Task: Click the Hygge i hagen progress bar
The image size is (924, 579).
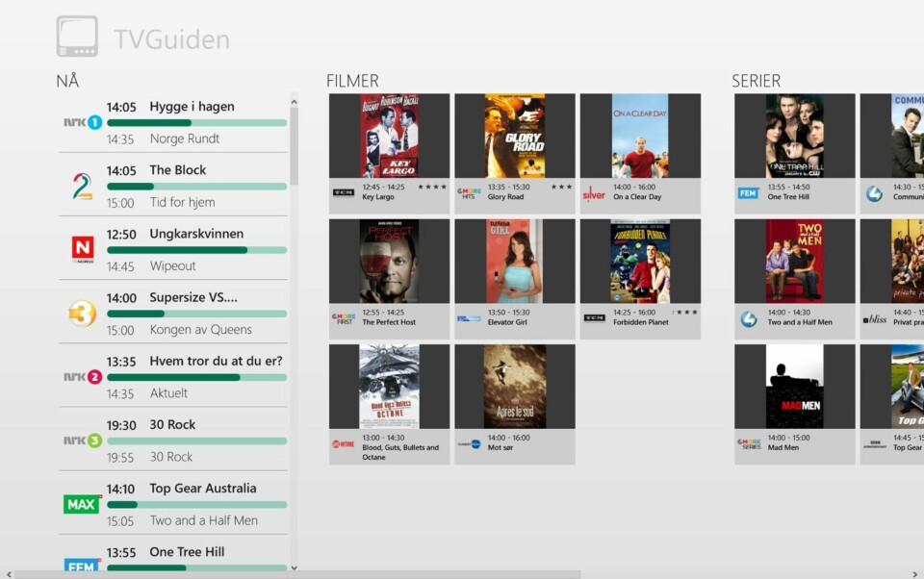Action: point(196,123)
